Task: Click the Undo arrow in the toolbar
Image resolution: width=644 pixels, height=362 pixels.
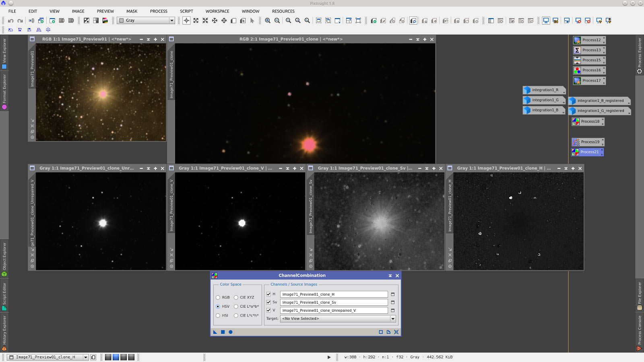Action: tap(11, 21)
